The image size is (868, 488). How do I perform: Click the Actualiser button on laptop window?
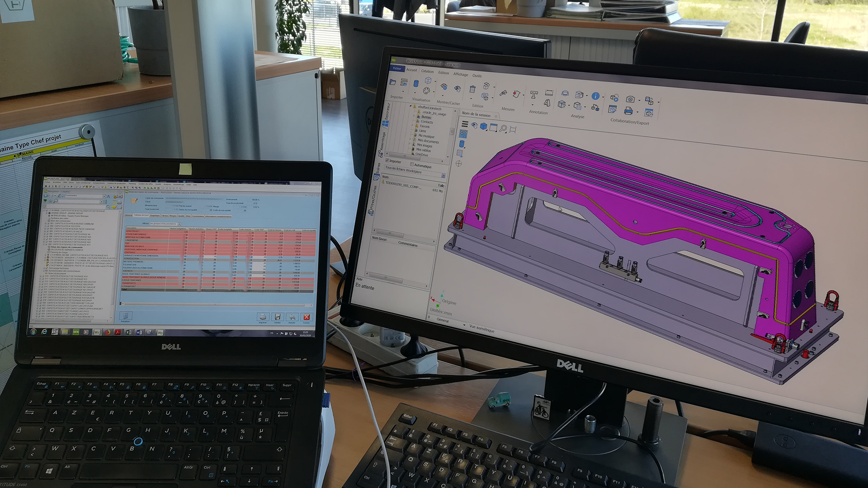(x=126, y=316)
